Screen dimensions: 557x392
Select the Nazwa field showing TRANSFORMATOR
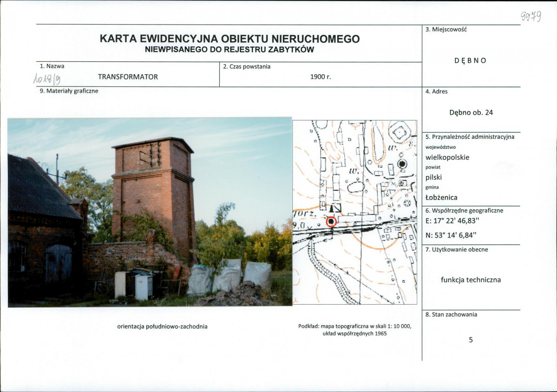(128, 76)
